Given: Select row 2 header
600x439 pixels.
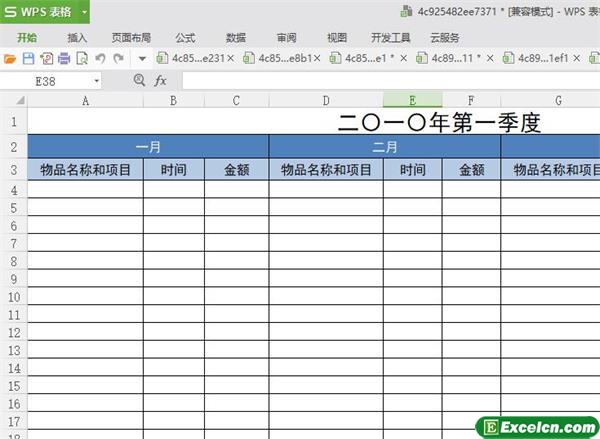Looking at the screenshot, I should (14, 147).
